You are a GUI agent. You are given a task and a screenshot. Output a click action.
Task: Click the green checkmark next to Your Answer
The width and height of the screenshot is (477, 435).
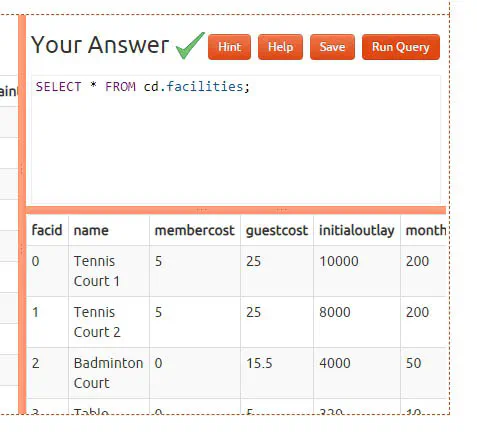pos(190,46)
